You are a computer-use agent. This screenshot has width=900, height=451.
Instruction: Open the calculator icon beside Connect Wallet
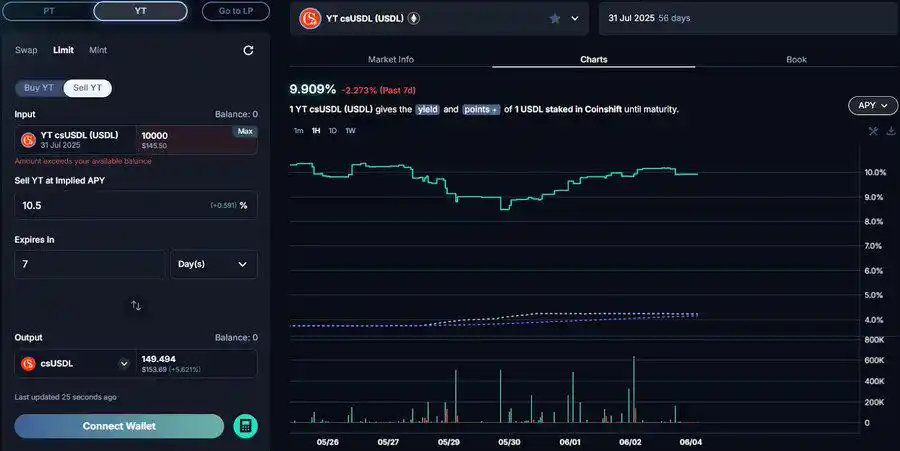[x=245, y=426]
